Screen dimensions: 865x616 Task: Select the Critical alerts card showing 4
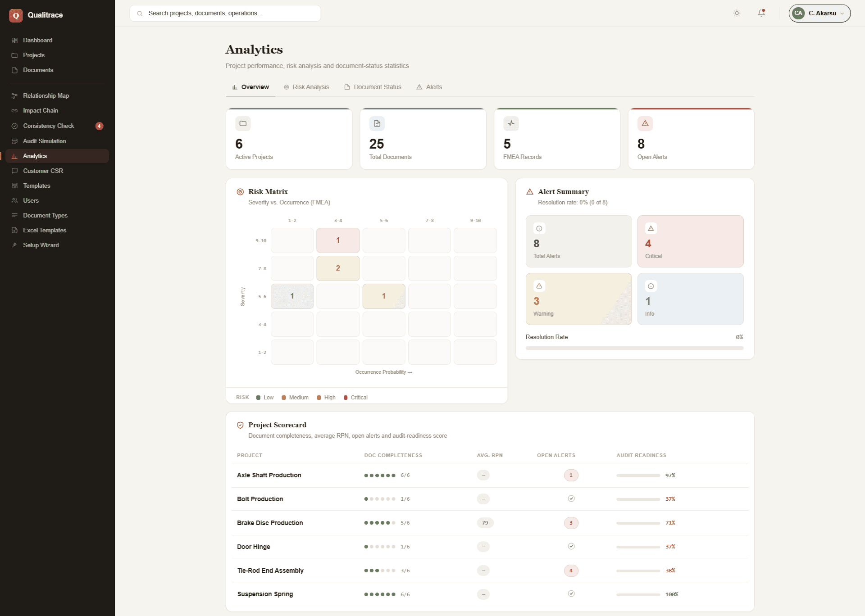(x=690, y=241)
